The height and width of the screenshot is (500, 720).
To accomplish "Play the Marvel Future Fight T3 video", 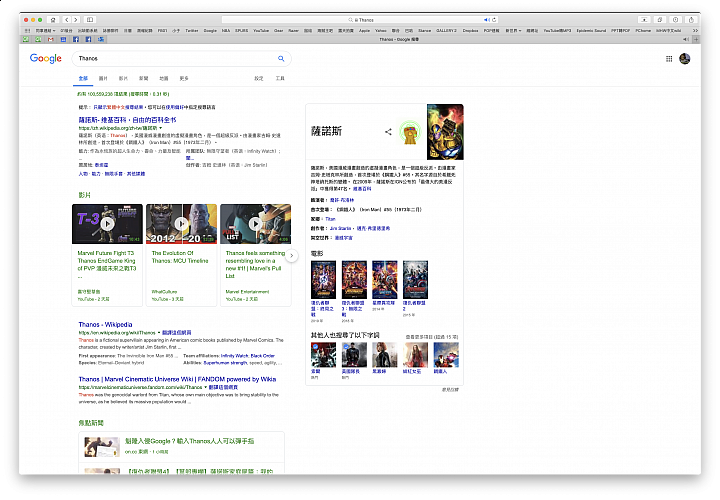I will (x=107, y=224).
